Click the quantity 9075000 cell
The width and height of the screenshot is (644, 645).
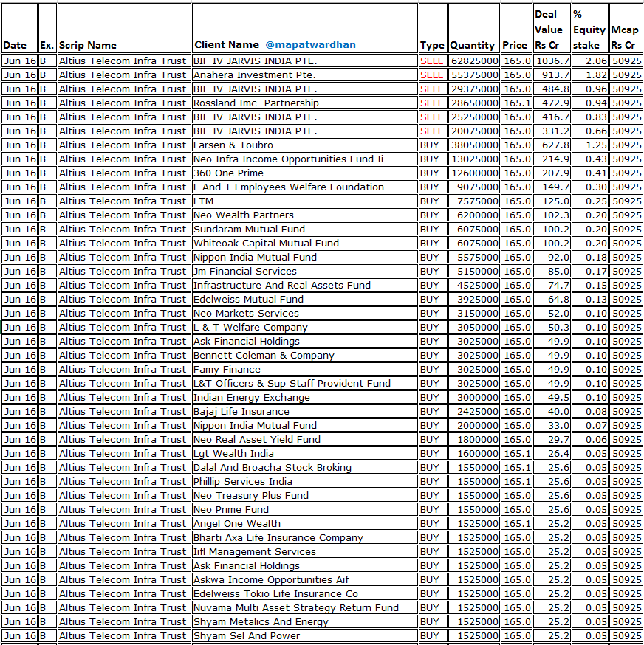coord(474,187)
